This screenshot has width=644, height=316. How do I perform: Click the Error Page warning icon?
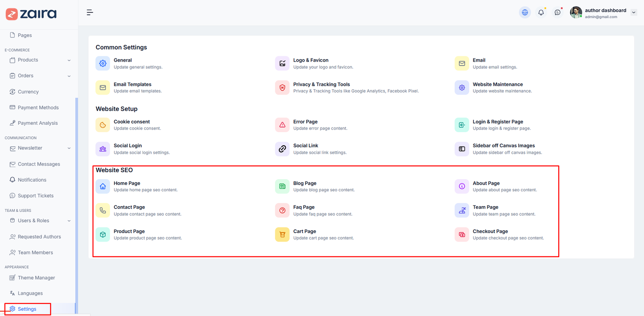282,125
